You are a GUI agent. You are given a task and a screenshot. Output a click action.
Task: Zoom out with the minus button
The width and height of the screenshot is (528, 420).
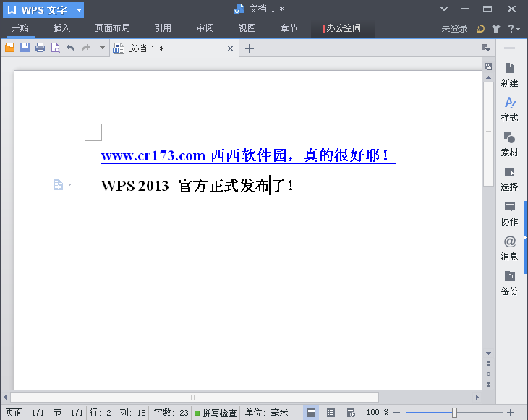(396, 413)
